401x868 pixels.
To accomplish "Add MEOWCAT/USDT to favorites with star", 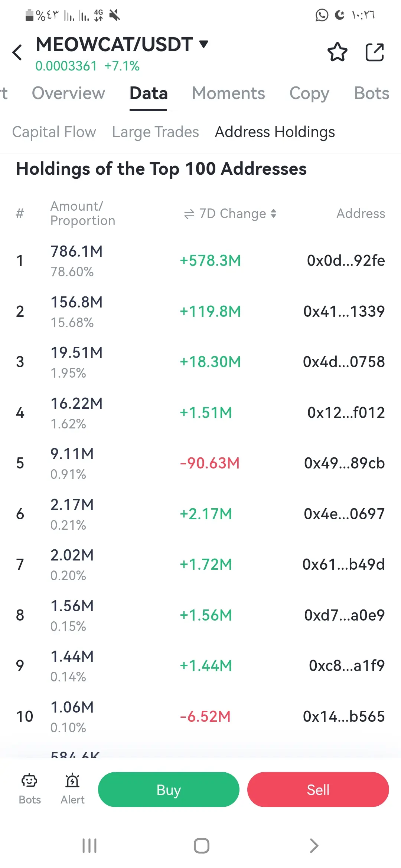I will pyautogui.click(x=337, y=52).
